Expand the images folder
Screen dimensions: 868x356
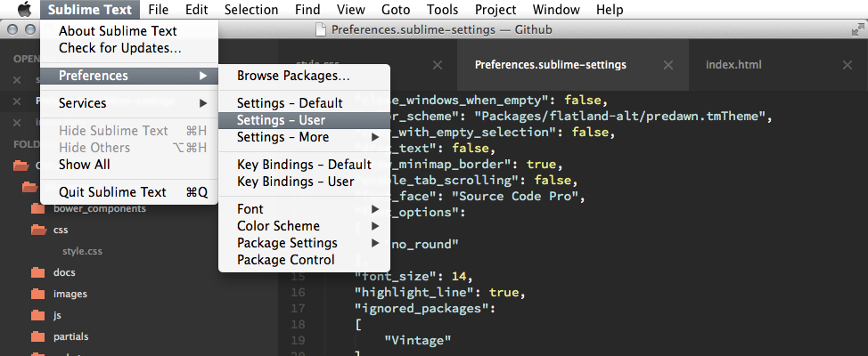(70, 294)
